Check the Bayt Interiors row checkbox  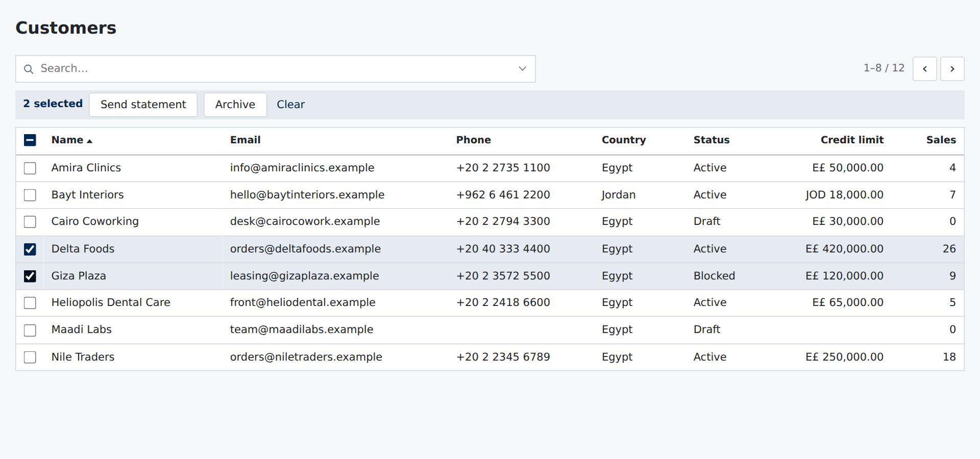(x=30, y=195)
